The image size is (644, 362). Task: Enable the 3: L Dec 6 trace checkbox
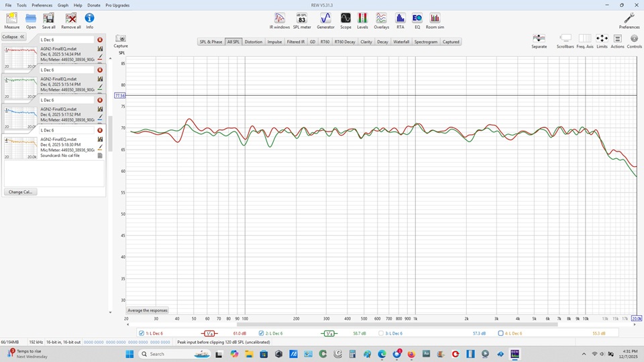tap(381, 333)
